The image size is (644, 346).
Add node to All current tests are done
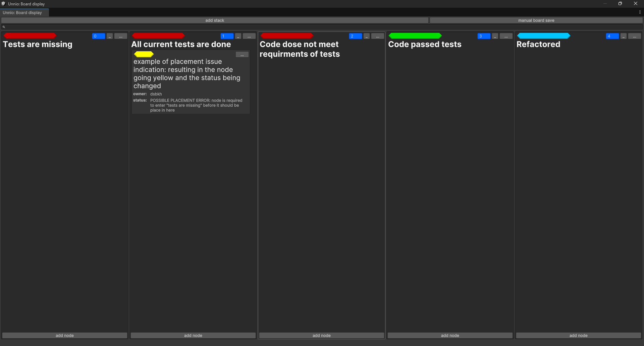(193, 336)
